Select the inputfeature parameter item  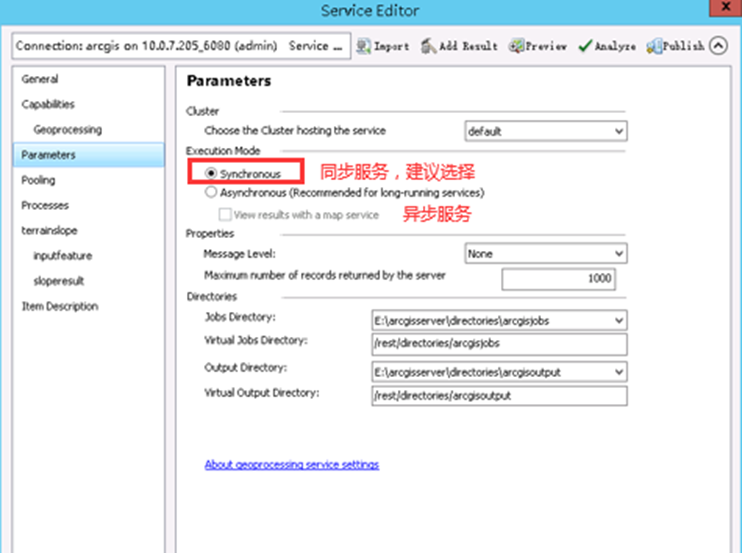(62, 256)
